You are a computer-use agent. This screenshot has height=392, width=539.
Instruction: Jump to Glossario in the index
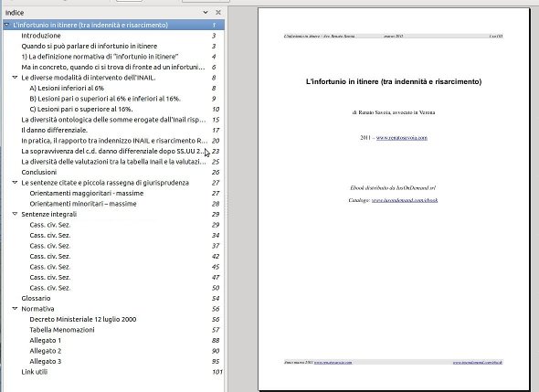click(36, 298)
